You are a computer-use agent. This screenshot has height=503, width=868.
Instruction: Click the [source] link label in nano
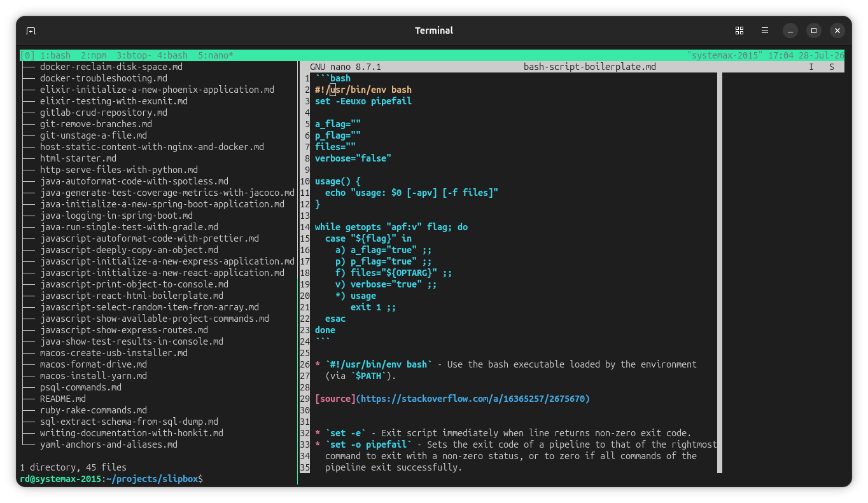(335, 399)
